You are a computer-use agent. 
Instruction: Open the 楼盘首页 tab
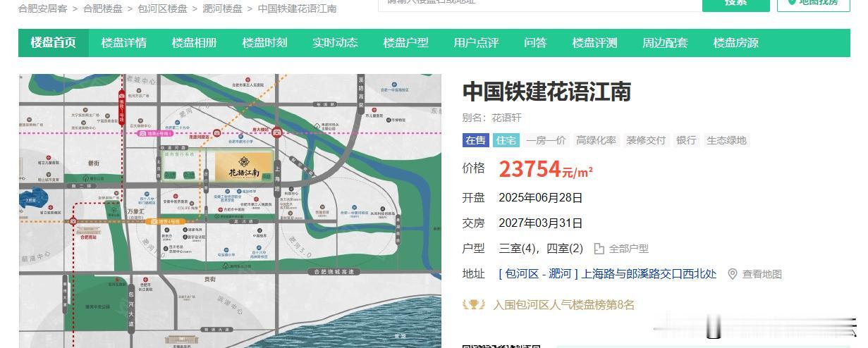click(54, 42)
